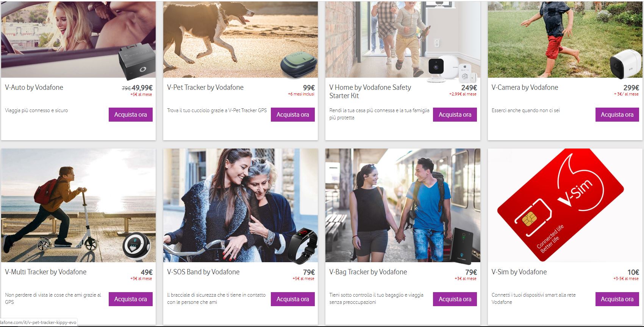Screen dimensions: 644x327
Task: Open the boy on scooter image
Action: [x=78, y=205]
